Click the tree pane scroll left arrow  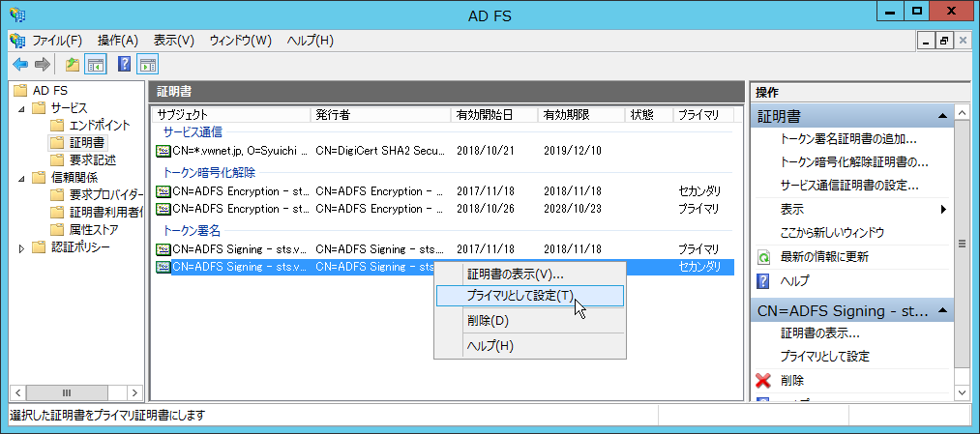pos(16,392)
